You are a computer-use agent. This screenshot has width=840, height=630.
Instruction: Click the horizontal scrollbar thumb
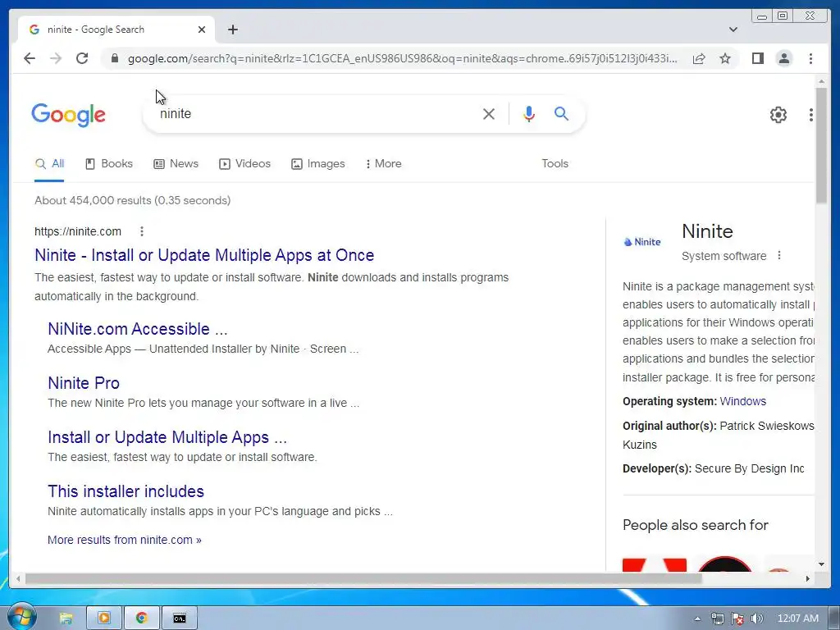(x=363, y=578)
